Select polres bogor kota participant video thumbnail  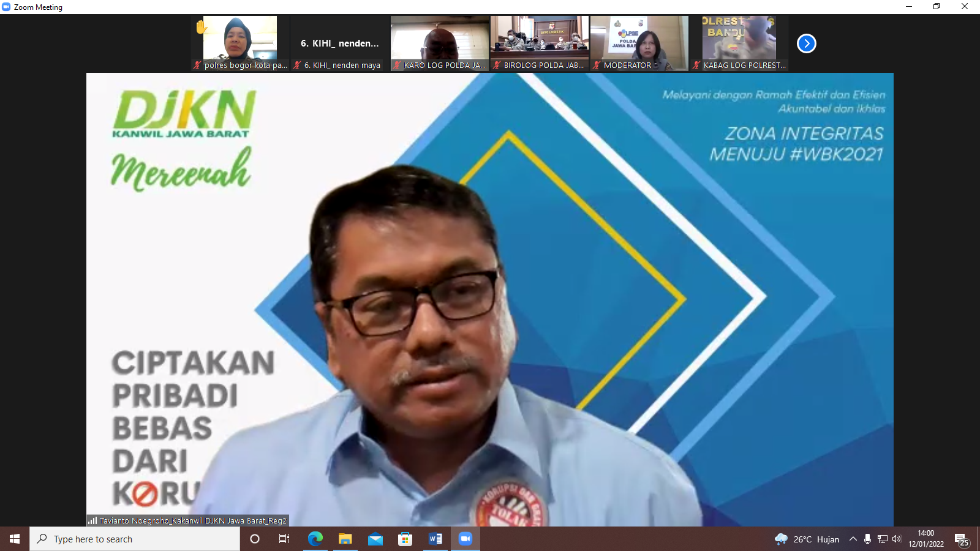(x=240, y=39)
